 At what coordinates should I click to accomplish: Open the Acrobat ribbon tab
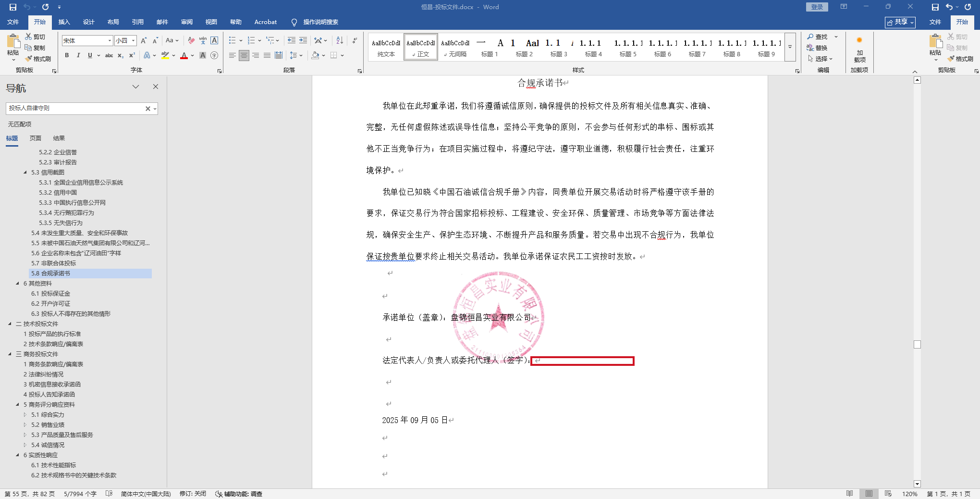pyautogui.click(x=265, y=22)
